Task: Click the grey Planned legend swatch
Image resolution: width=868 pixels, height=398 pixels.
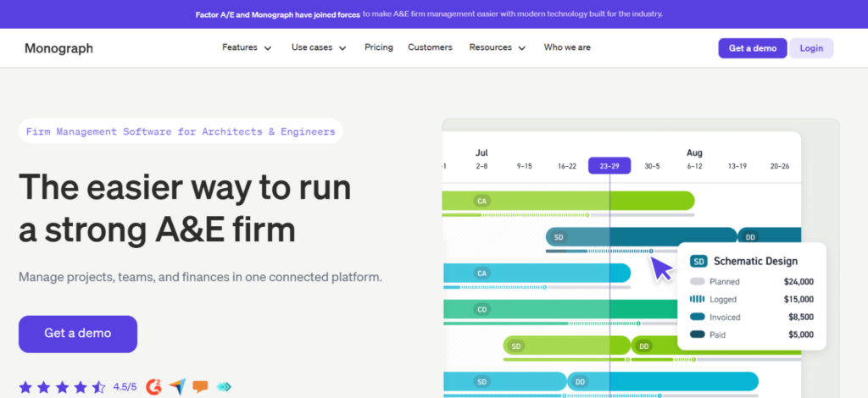Action: tap(698, 282)
